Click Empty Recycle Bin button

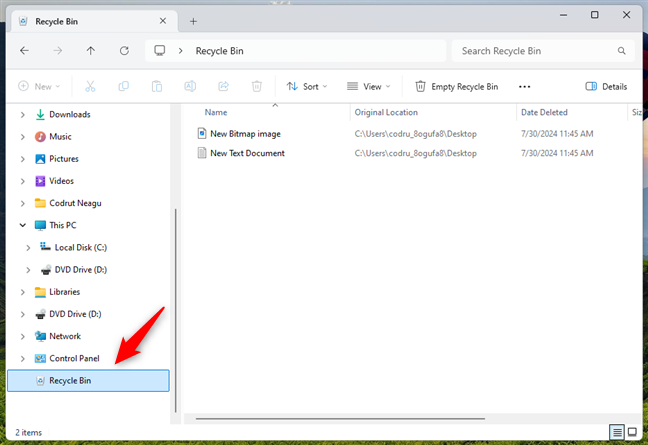[x=457, y=86]
